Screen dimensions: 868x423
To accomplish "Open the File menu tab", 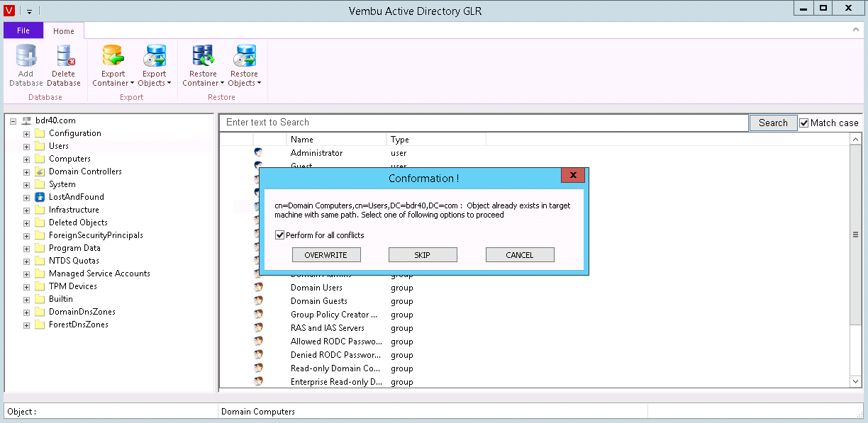I will pos(23,30).
